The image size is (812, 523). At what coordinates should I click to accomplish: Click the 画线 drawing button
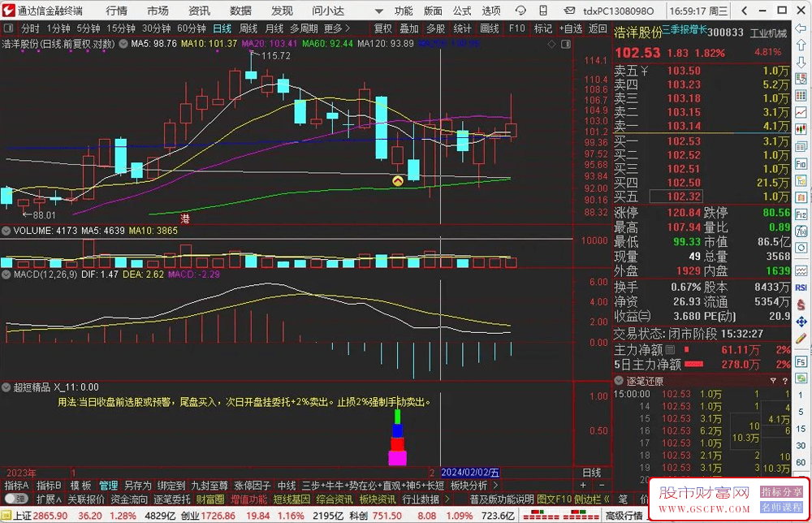tap(490, 28)
